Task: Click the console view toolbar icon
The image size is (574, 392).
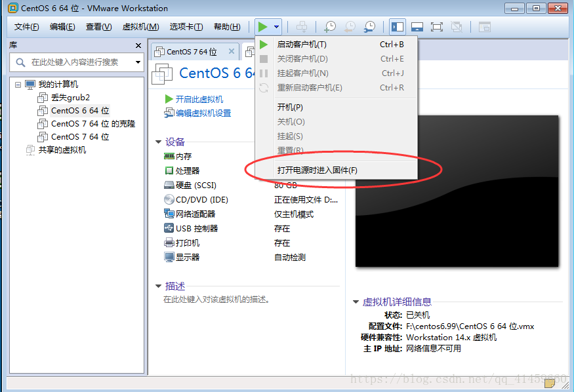Action: (x=485, y=27)
